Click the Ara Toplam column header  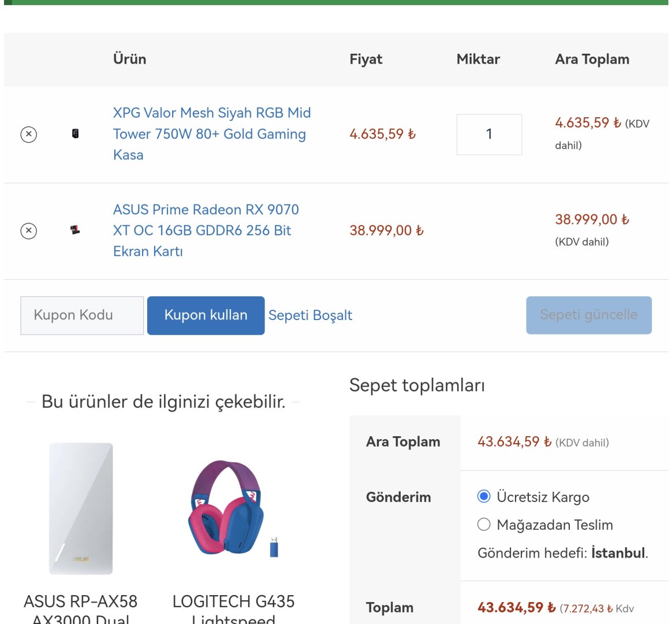[x=592, y=59]
